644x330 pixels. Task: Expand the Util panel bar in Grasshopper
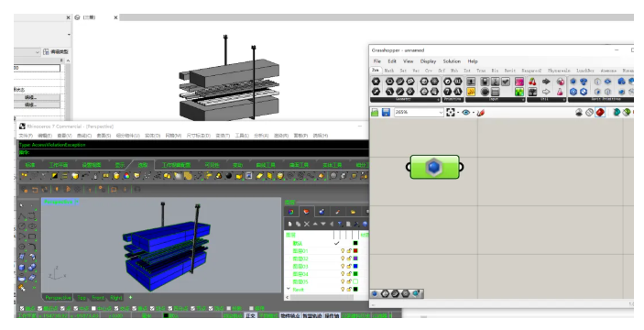pos(546,99)
